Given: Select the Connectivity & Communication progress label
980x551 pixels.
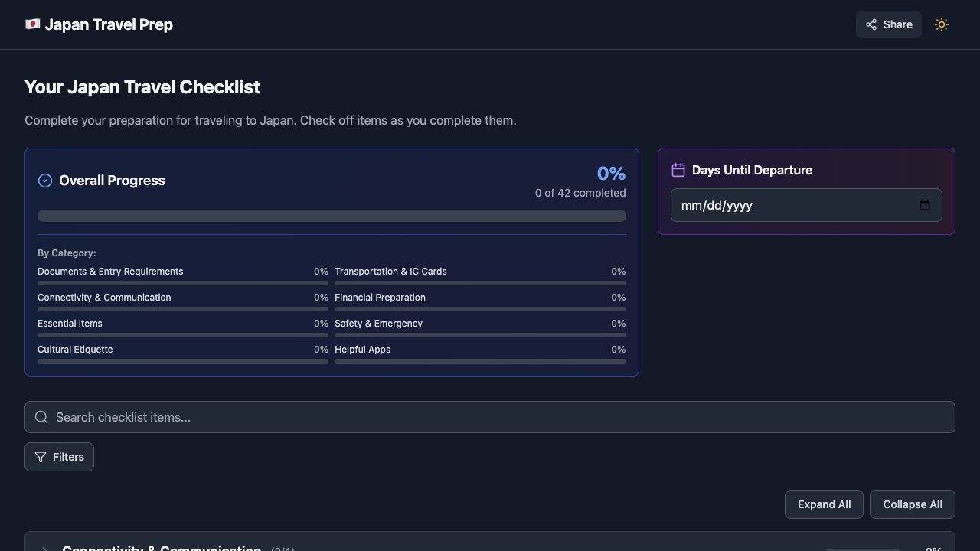Looking at the screenshot, I should tap(104, 298).
